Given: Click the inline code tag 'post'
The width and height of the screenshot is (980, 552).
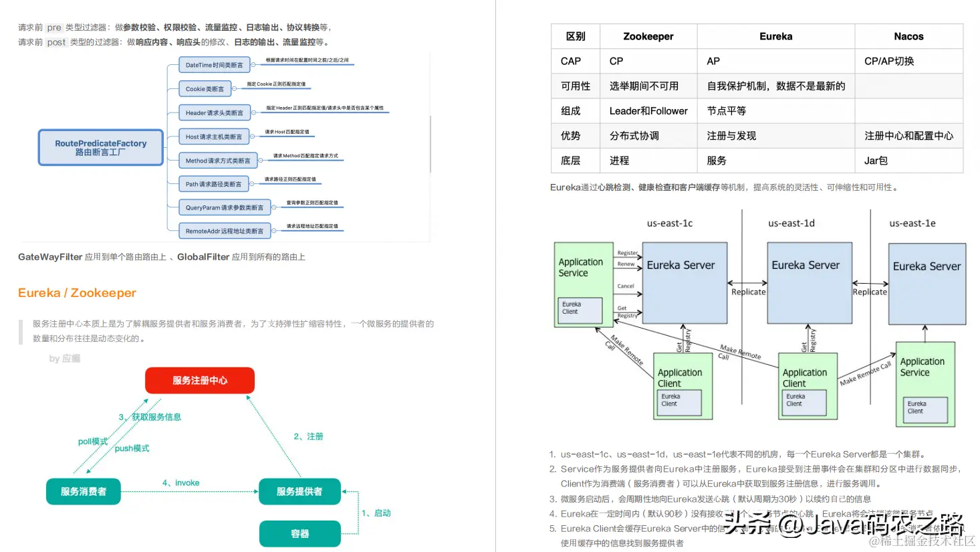Looking at the screenshot, I should (57, 42).
